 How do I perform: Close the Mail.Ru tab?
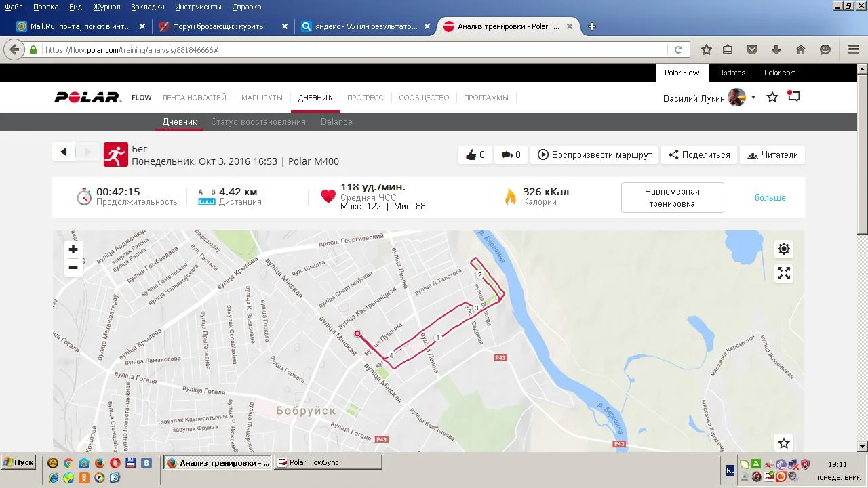[x=142, y=26]
